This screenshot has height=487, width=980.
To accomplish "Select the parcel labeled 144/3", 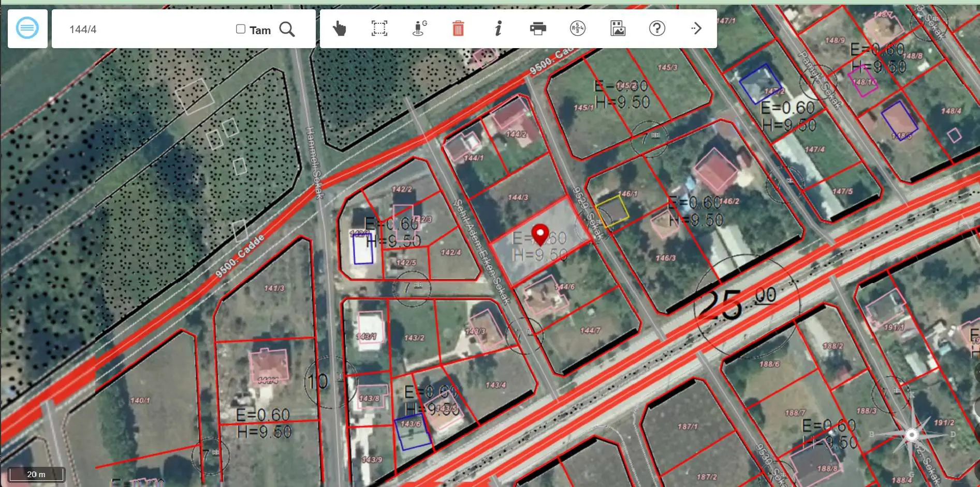I will point(518,197).
